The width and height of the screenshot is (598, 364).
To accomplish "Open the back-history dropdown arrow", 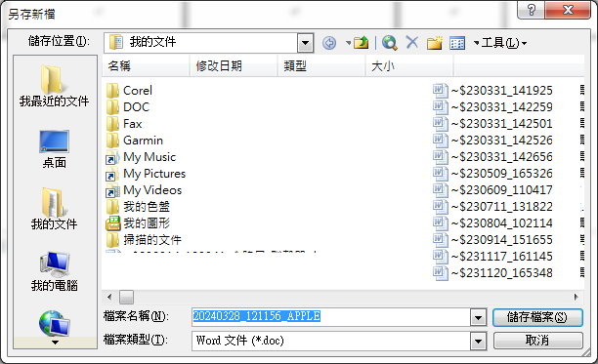I will [348, 43].
